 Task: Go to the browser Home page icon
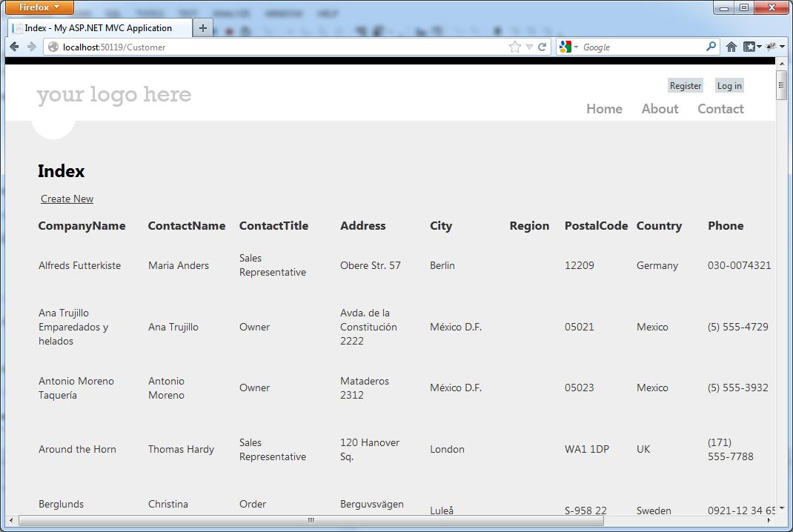point(731,47)
